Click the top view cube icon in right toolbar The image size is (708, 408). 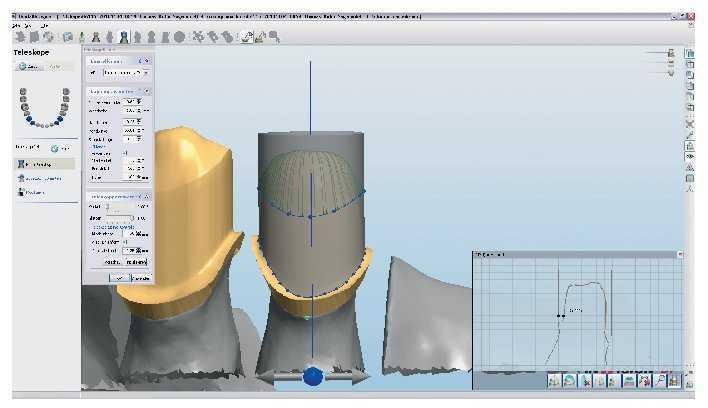tap(690, 54)
